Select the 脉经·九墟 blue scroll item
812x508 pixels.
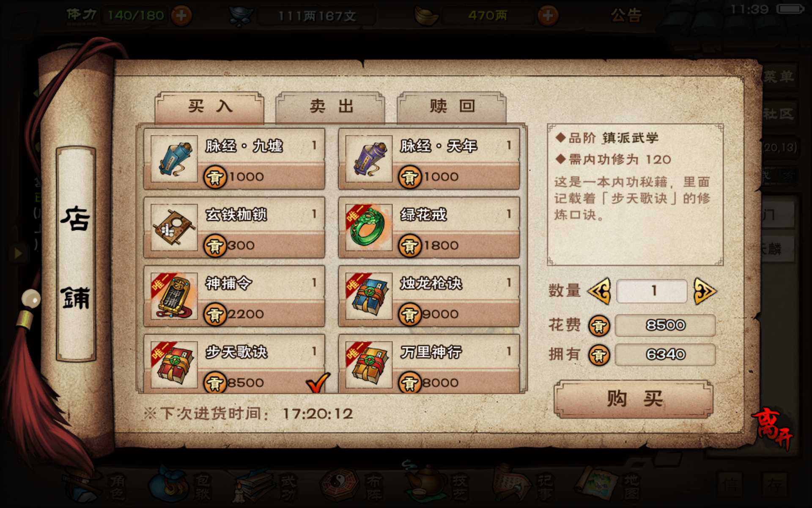pyautogui.click(x=234, y=159)
